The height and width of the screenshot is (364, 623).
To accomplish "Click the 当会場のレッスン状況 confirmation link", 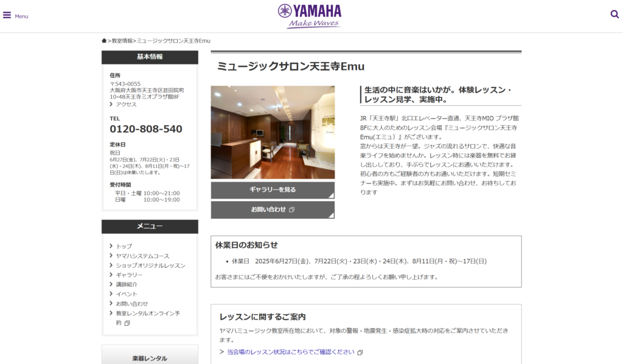I will click(290, 352).
